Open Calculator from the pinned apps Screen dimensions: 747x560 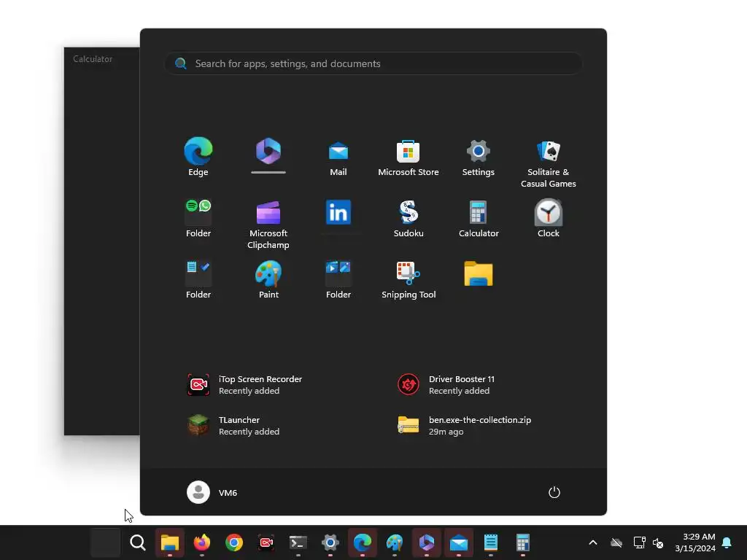point(479,219)
